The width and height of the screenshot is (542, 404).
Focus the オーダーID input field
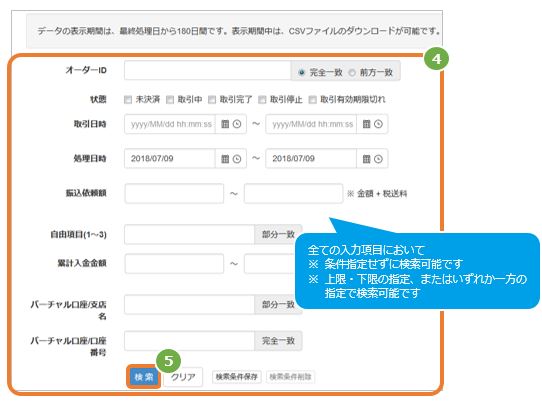tap(207, 71)
